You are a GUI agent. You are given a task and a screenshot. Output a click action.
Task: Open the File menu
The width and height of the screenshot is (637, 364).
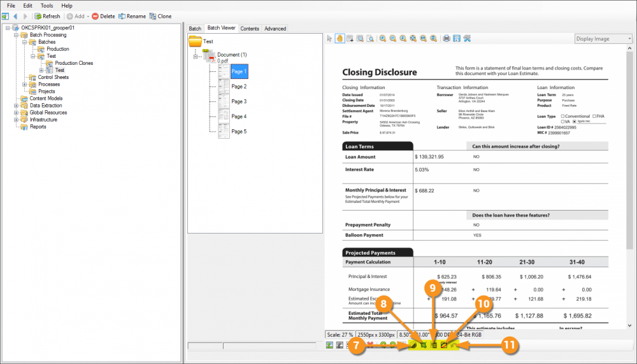pos(11,6)
